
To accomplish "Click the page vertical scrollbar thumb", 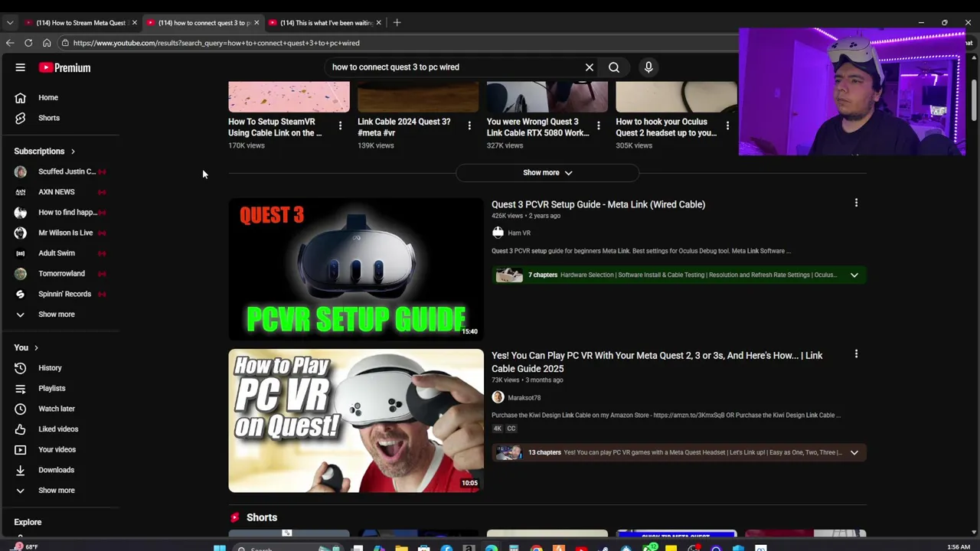I will [x=974, y=99].
